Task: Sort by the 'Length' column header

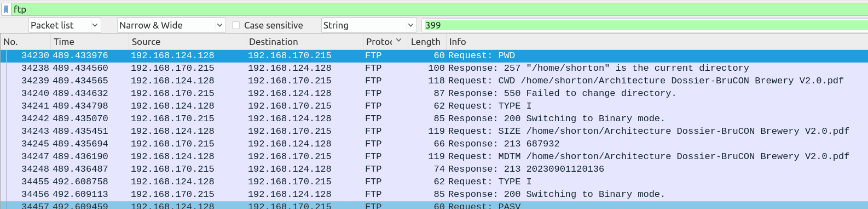Action: tap(426, 42)
